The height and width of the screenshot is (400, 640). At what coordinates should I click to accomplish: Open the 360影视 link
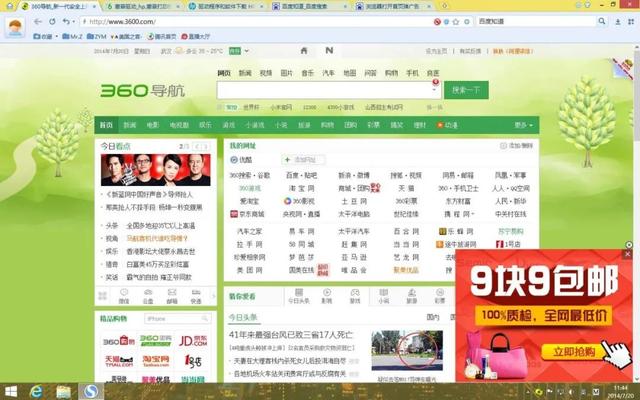click(300, 201)
